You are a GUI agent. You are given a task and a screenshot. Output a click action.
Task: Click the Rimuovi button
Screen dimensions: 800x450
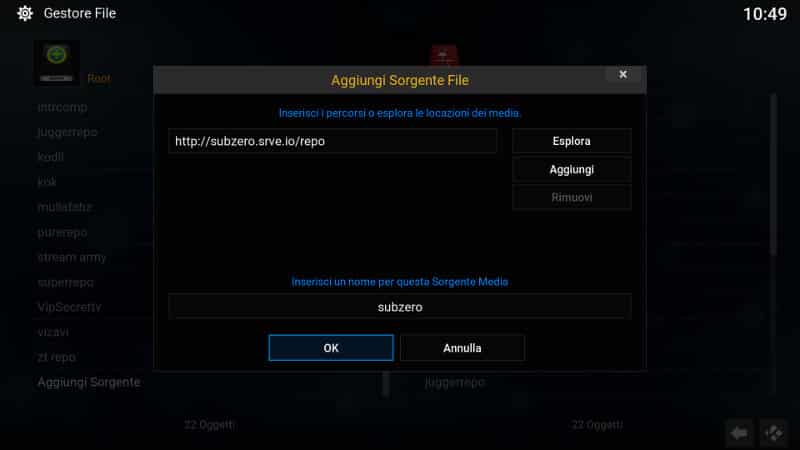coord(571,197)
